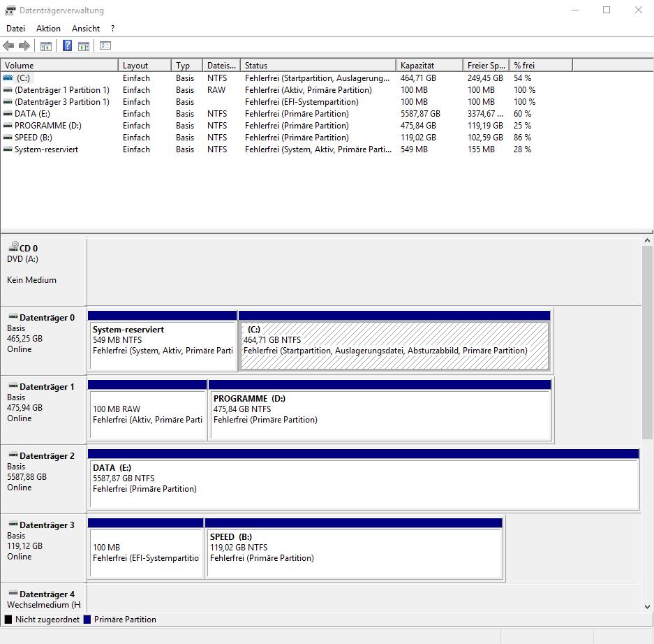The height and width of the screenshot is (644, 654).
Task: Select the 'System-reserviert' volume name in list
Action: (x=46, y=149)
